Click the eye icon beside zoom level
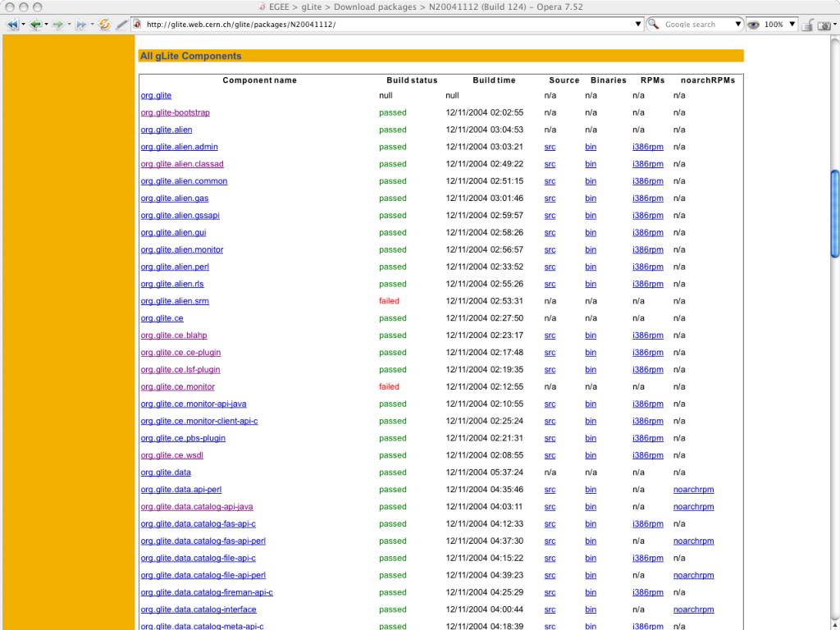 coord(753,24)
